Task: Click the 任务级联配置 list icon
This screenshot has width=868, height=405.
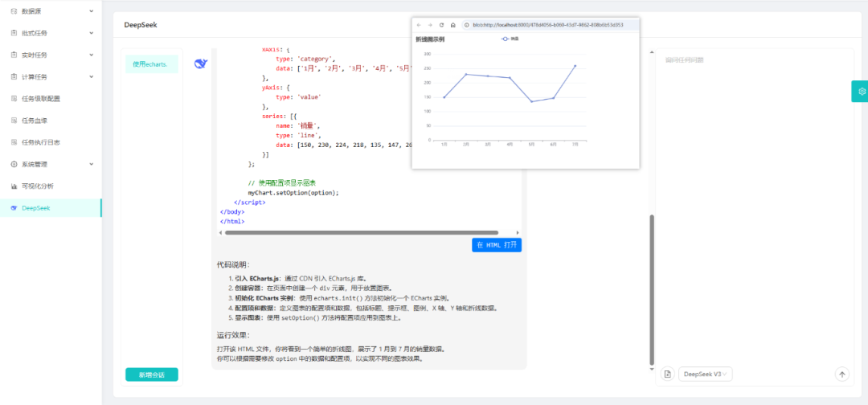Action: point(14,99)
